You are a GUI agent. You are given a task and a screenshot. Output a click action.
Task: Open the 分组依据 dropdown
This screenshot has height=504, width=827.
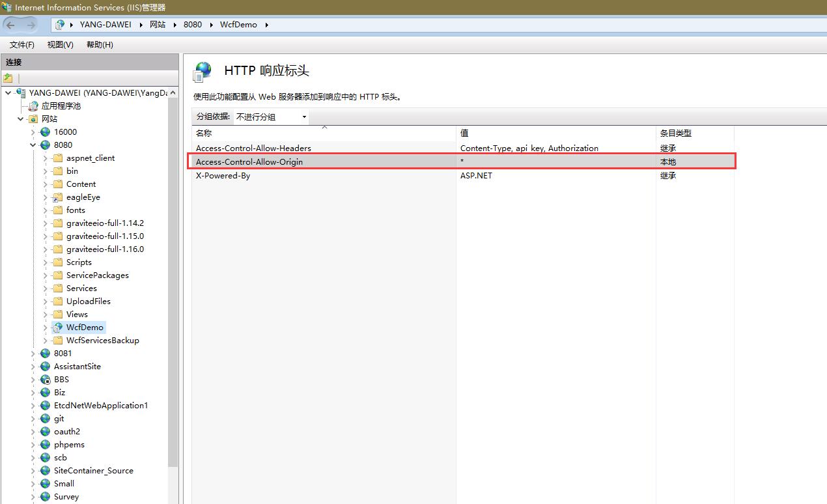(303, 117)
